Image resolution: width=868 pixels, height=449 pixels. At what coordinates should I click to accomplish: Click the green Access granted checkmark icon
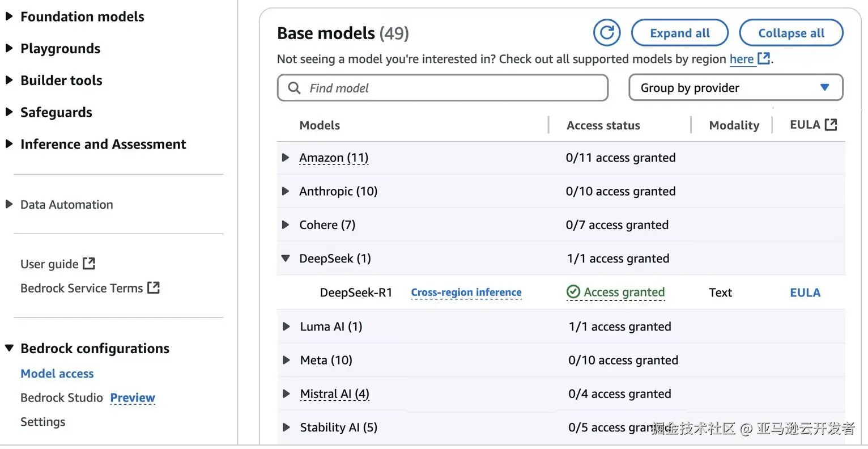pyautogui.click(x=573, y=292)
